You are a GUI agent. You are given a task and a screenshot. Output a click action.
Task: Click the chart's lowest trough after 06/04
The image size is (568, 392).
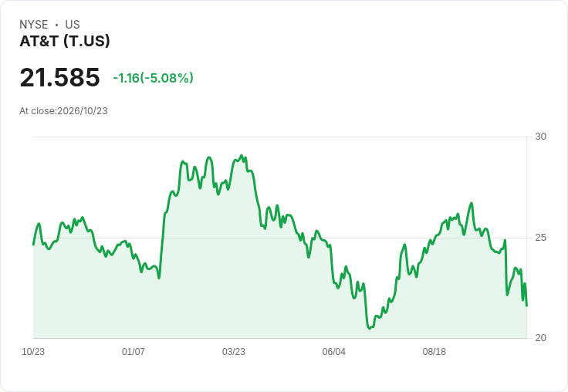coord(369,328)
